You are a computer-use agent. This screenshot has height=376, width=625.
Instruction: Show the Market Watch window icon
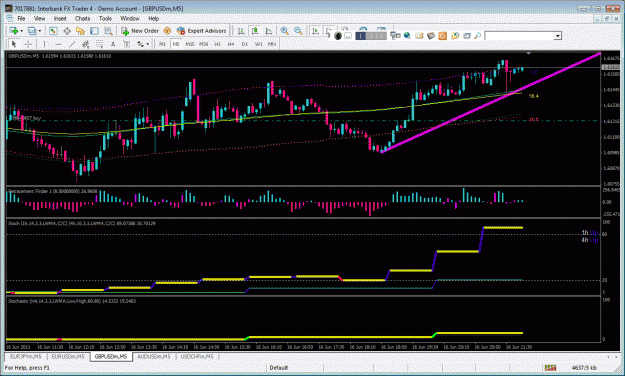point(53,31)
